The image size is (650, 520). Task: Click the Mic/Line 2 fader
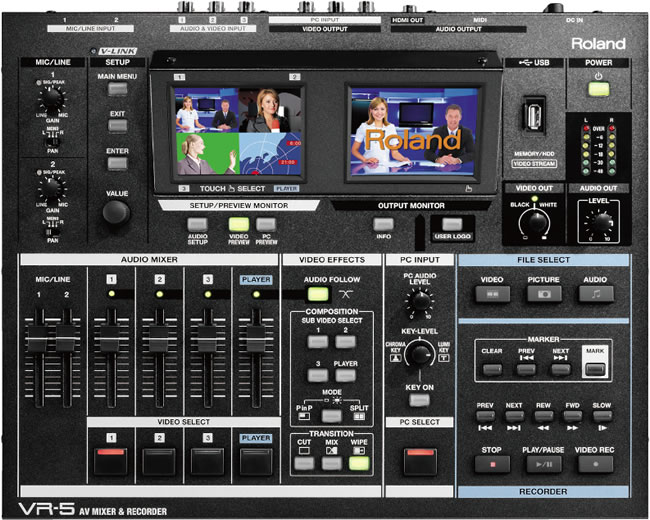coord(66,338)
